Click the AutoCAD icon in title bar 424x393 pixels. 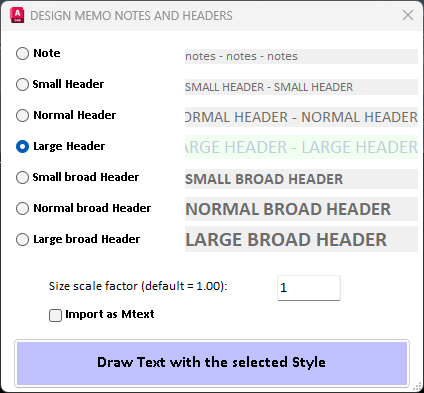coord(17,15)
